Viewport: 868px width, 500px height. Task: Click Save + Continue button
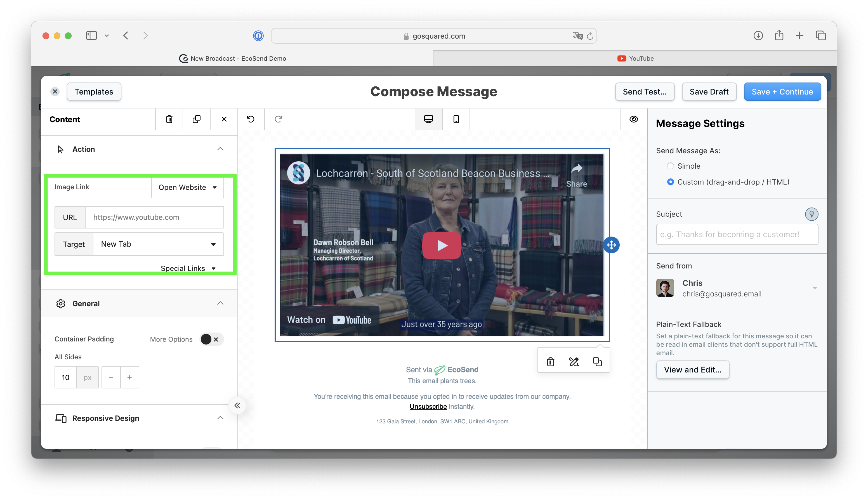782,92
